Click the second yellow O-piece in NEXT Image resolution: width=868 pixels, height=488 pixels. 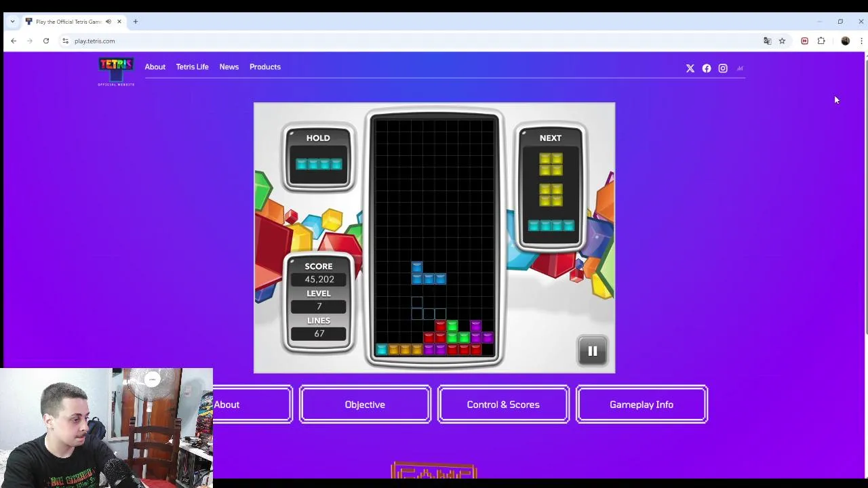(x=551, y=195)
